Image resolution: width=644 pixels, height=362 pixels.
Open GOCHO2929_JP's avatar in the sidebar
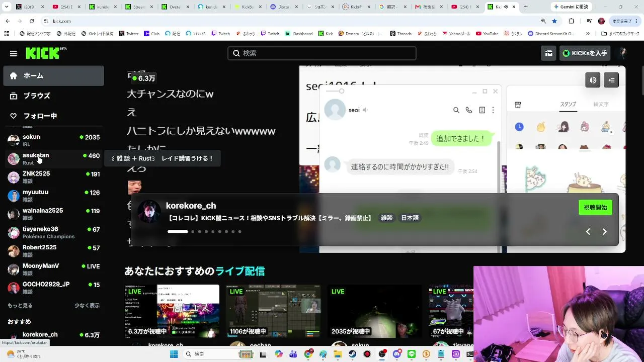click(x=14, y=288)
